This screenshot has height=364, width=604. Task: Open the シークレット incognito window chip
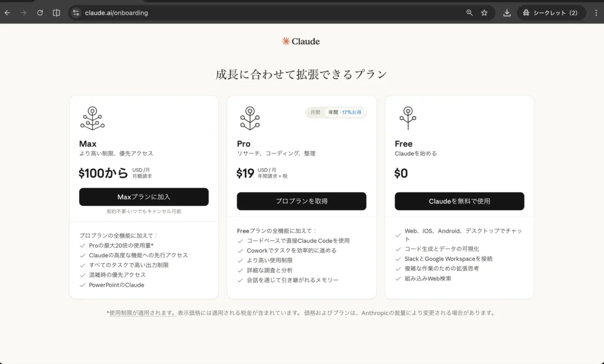point(551,12)
